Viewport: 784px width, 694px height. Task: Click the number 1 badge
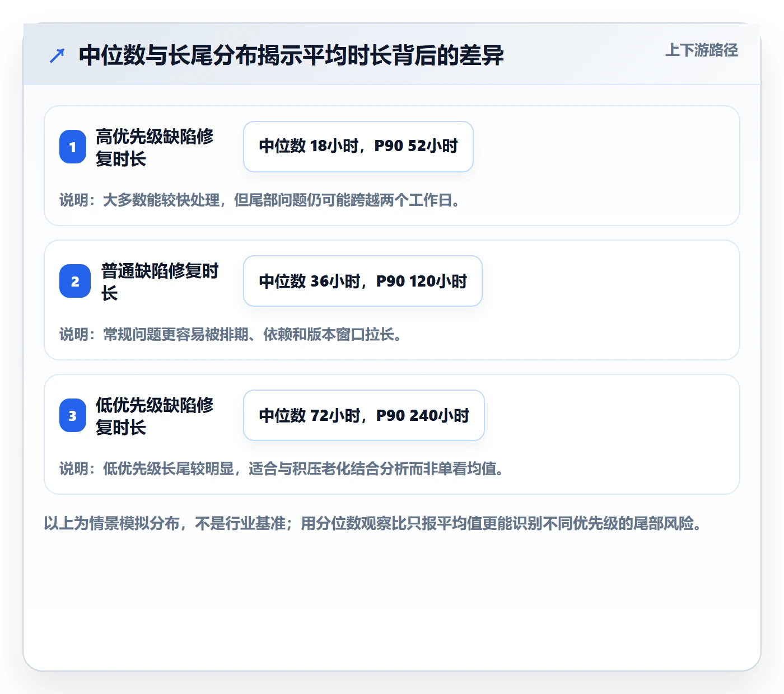[73, 147]
